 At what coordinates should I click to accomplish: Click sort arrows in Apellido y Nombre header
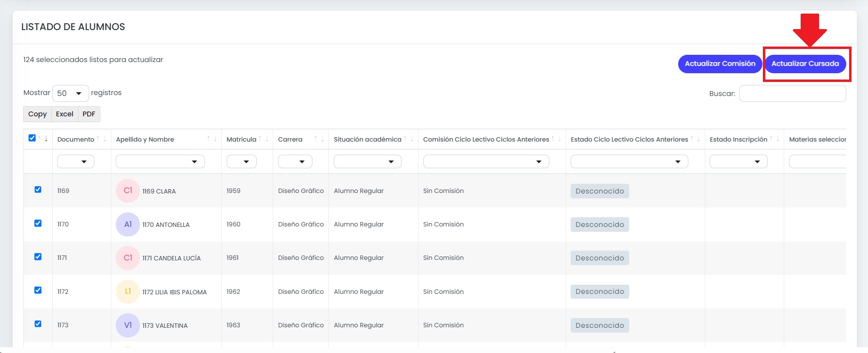(x=212, y=139)
